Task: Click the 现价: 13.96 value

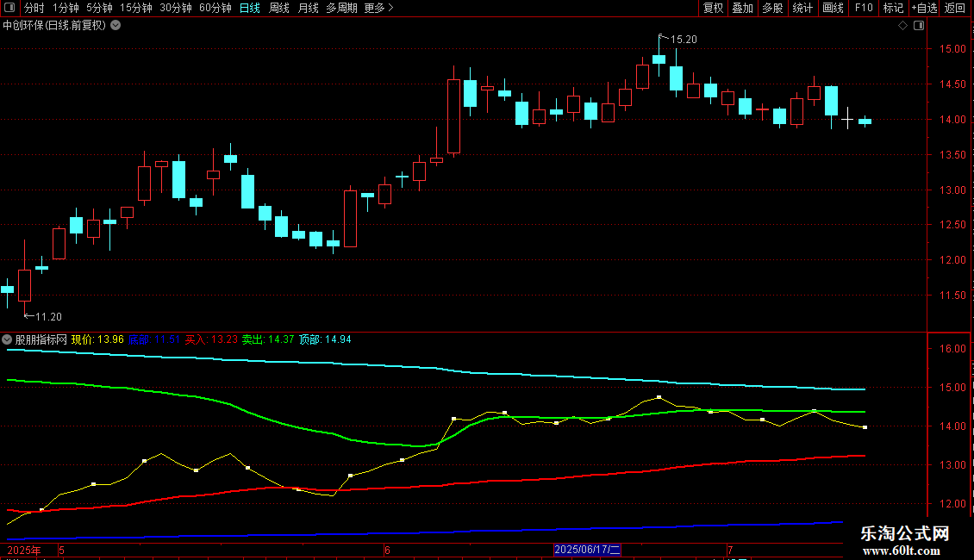Action: [97, 339]
